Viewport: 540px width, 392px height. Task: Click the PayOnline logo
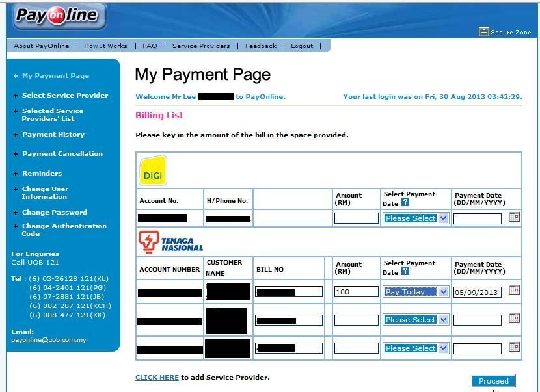point(59,17)
